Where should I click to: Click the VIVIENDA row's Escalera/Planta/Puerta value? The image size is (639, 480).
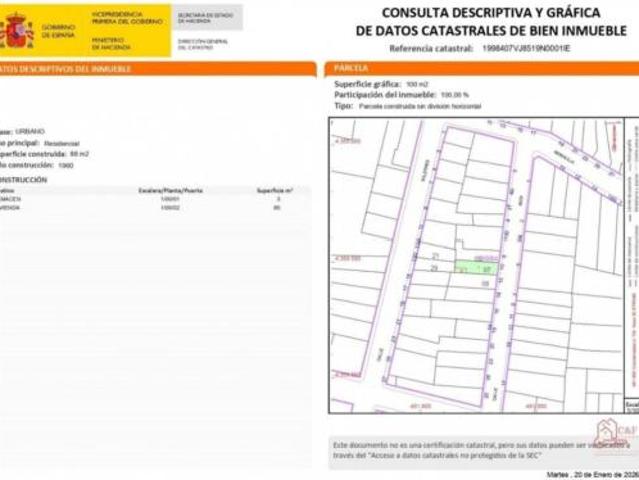coord(170,208)
